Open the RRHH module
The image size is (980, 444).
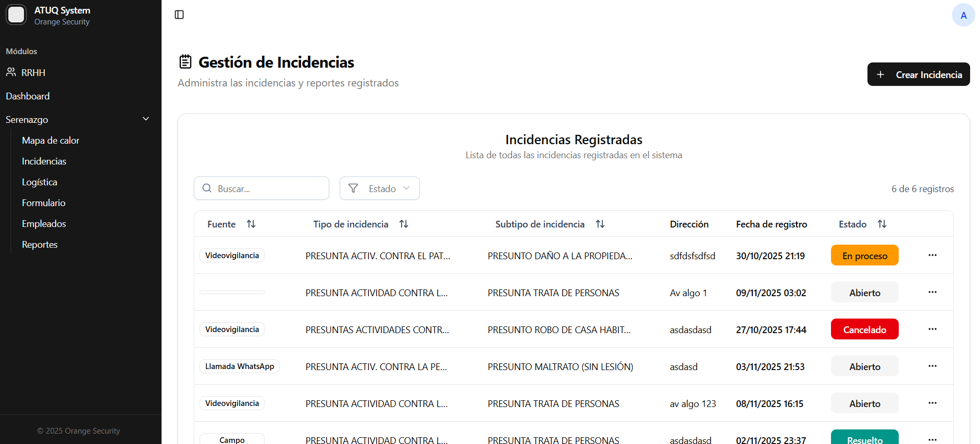pos(33,72)
